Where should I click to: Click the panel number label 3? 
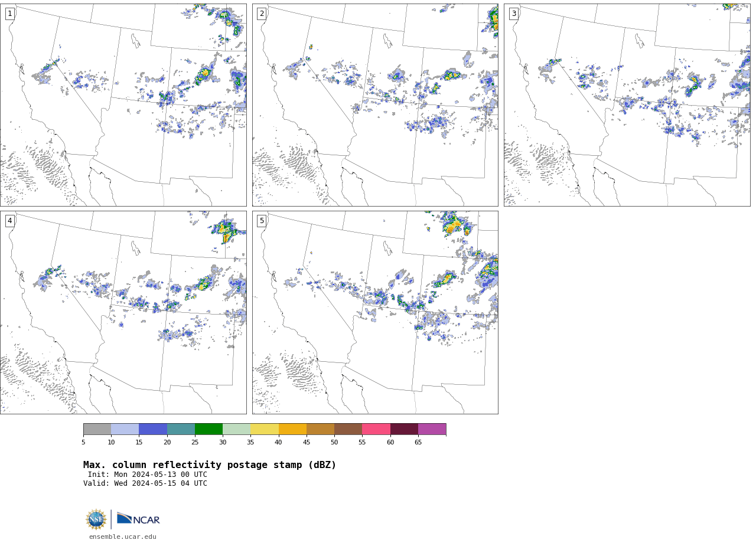pyautogui.click(x=513, y=14)
